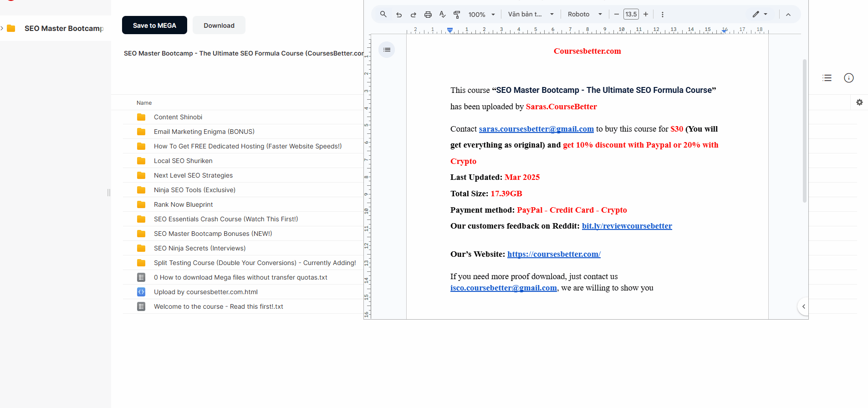Print the document
The width and height of the screenshot is (868, 408).
[428, 15]
